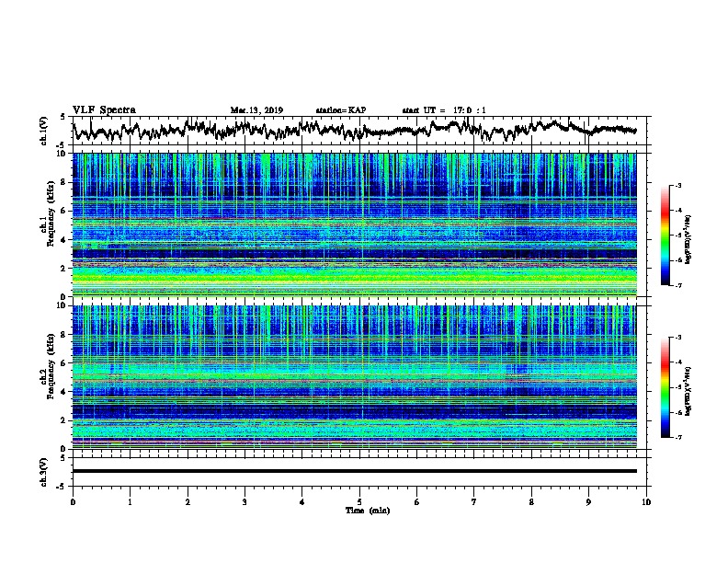Click the ch.1 spectrogram "6" kHz tick label
The image size is (728, 563).
click(64, 211)
